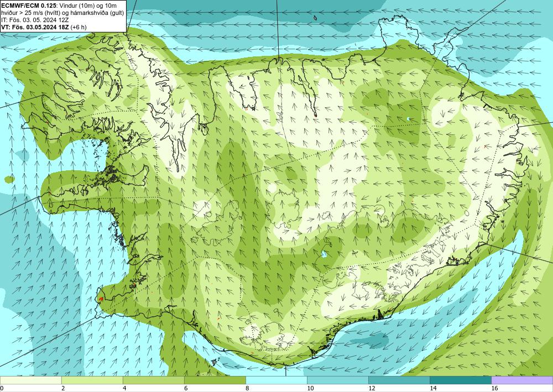This screenshot has height=392, width=553.
Task: Click the "10" label on the scale
Action: tap(310, 388)
